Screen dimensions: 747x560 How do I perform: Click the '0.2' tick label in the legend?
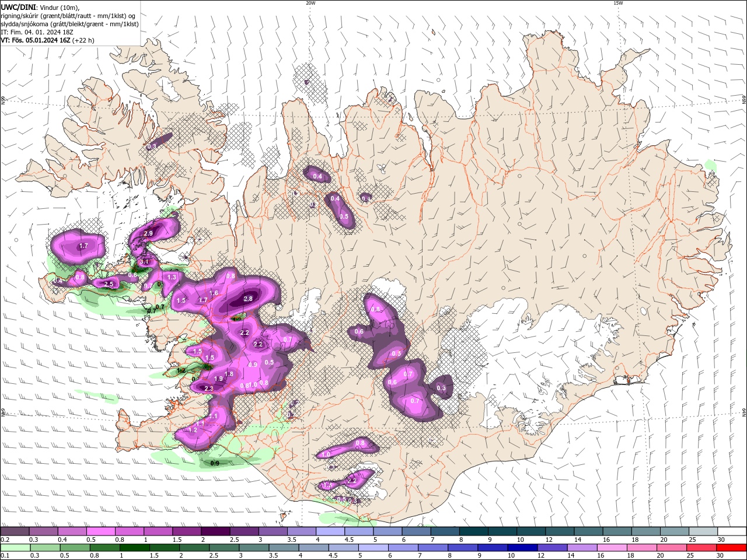click(x=5, y=540)
